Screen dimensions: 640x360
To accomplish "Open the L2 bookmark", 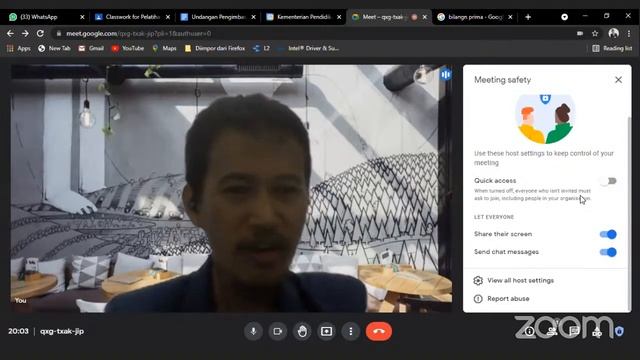I will pos(262,48).
